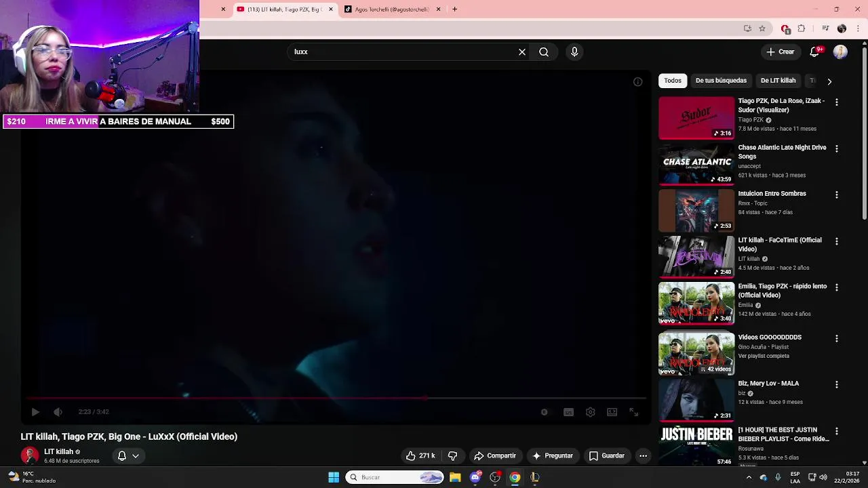Viewport: 868px width, 488px height.
Task: Open the video player settings gear
Action: pyautogui.click(x=590, y=411)
